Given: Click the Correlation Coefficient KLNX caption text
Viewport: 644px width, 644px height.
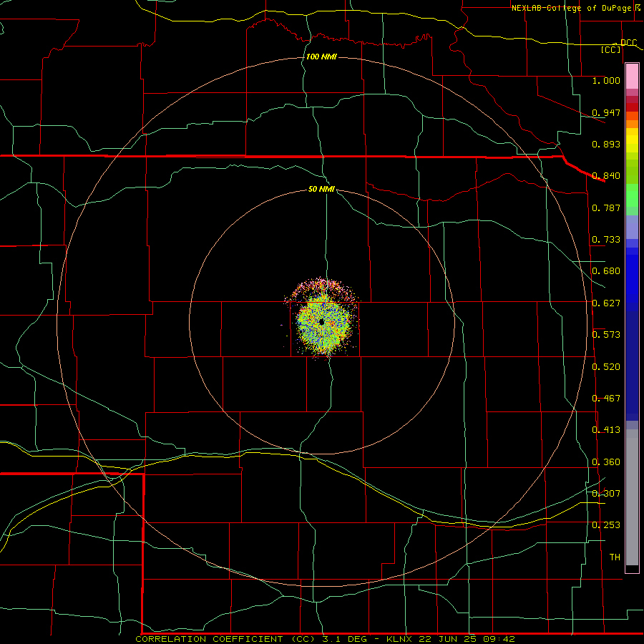Looking at the screenshot, I should (325, 639).
